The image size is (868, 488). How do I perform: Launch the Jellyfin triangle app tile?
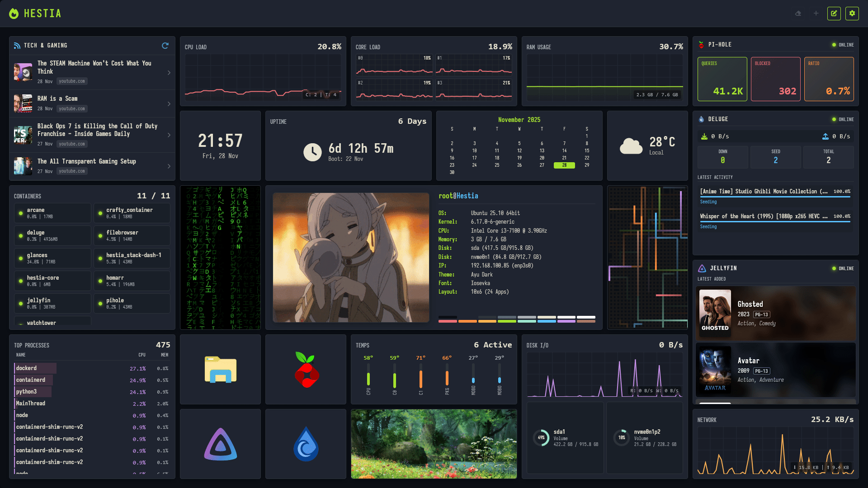pos(220,444)
